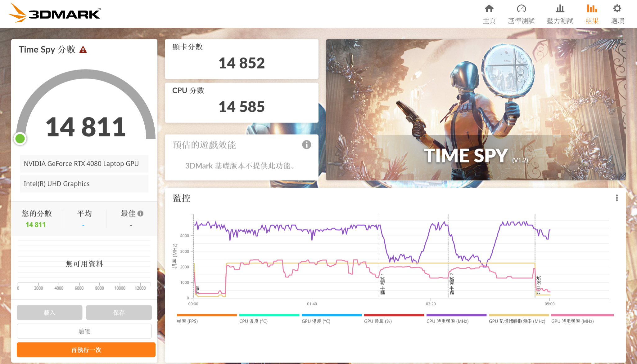Click the 3DMark logo

click(55, 13)
